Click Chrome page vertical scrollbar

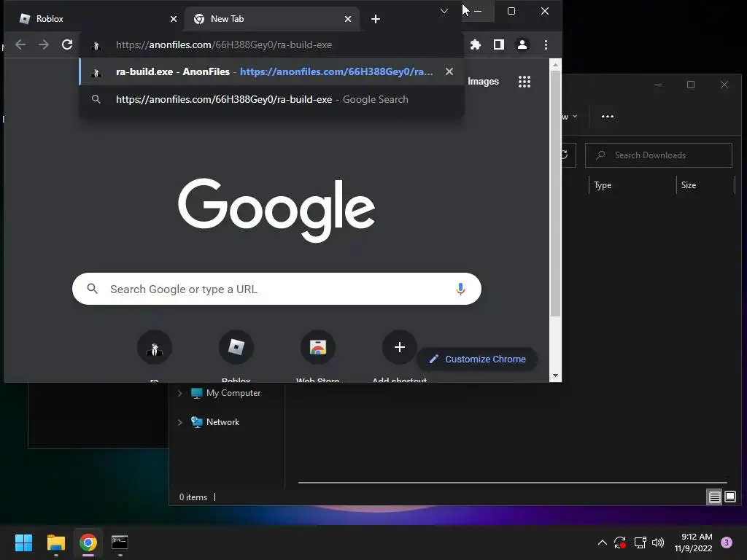coord(555,192)
